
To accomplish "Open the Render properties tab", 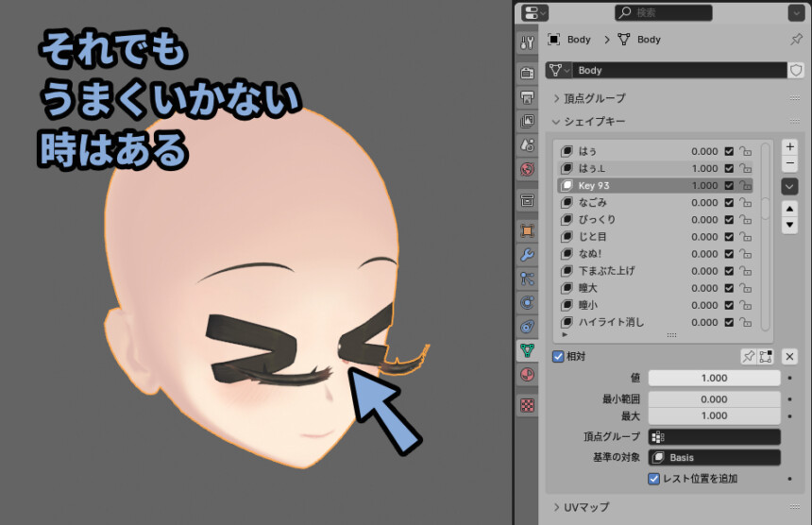I will pyautogui.click(x=527, y=73).
